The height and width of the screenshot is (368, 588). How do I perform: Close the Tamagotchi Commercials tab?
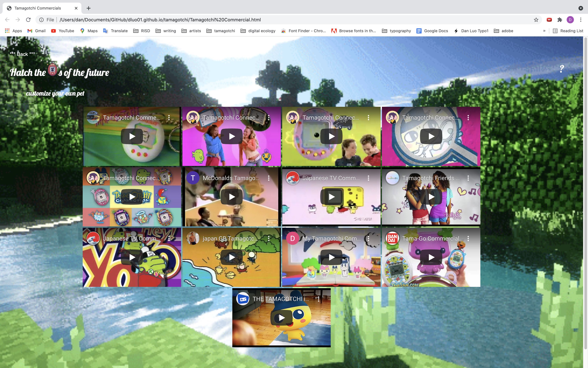76,8
